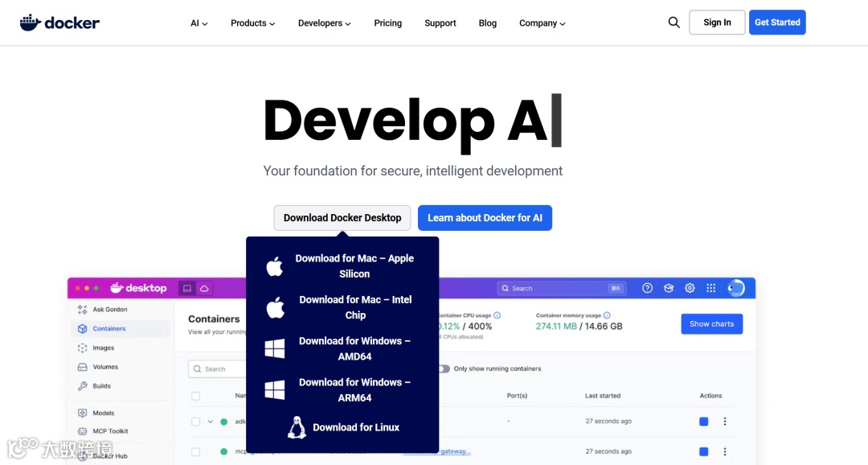Click the Ask Gordon sparkle icon

tap(83, 309)
